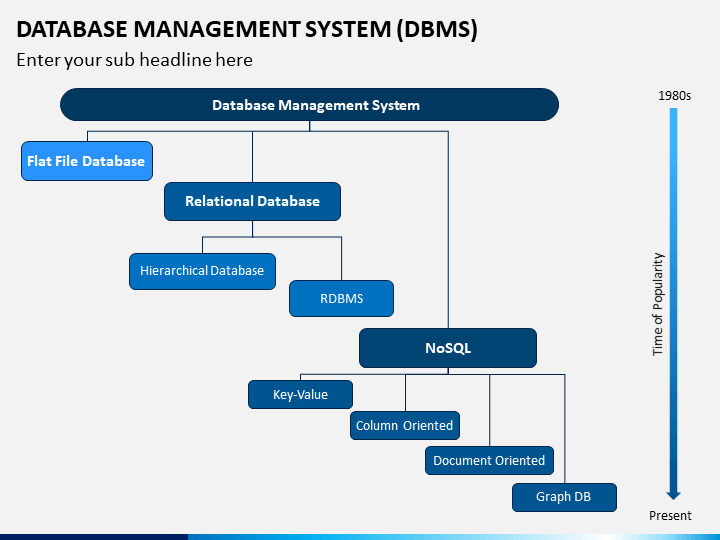Click the Hierarchical Database box
Screen dimensions: 720x540
[202, 271]
